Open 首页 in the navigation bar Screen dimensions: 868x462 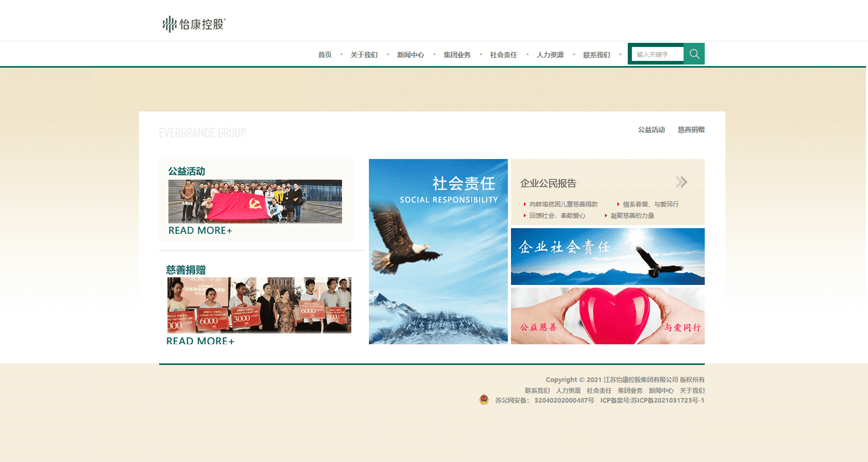(325, 55)
